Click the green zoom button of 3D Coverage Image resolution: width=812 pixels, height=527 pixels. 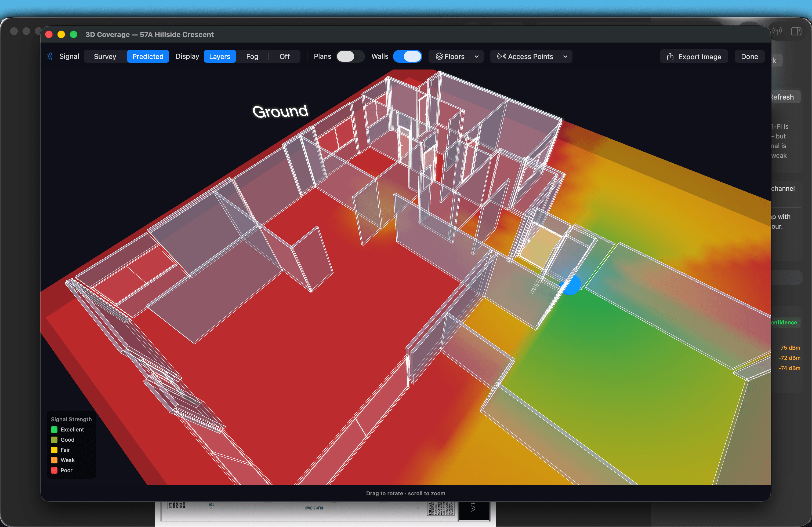pyautogui.click(x=73, y=34)
